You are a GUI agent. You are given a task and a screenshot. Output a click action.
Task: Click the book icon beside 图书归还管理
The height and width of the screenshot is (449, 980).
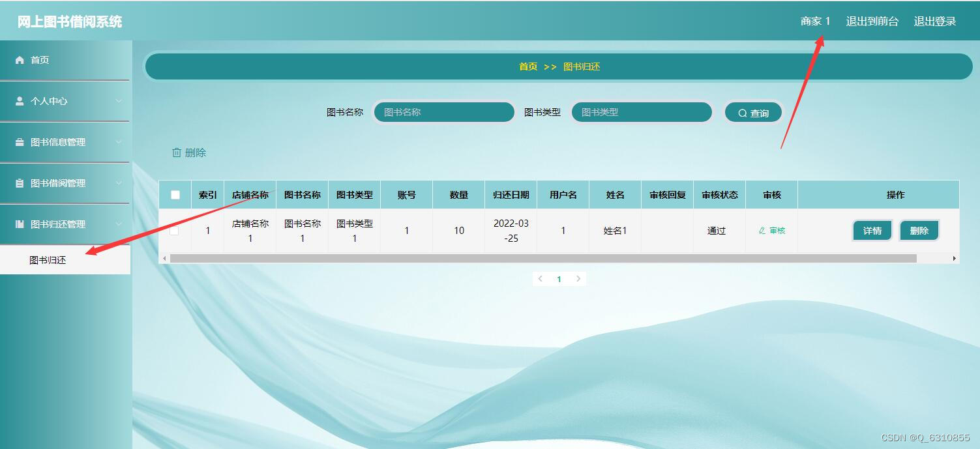click(20, 224)
